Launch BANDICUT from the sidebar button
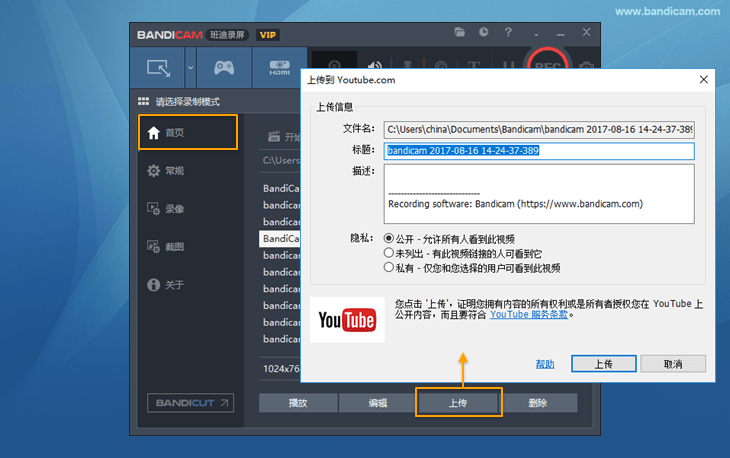The width and height of the screenshot is (730, 458). click(190, 403)
